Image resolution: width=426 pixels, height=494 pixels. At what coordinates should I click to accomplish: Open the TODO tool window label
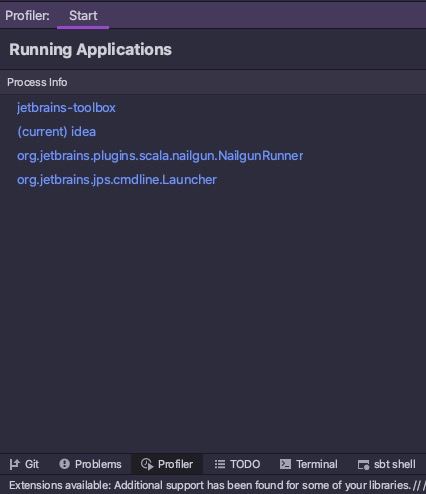click(245, 464)
